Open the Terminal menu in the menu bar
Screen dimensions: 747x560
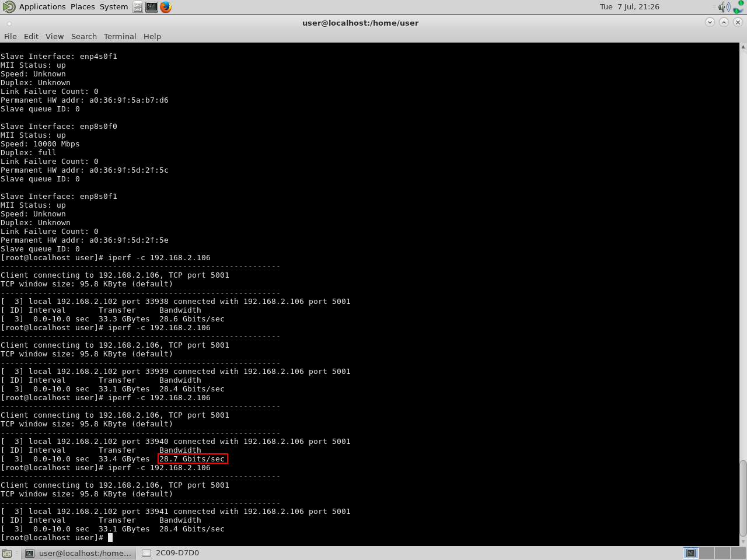(120, 36)
